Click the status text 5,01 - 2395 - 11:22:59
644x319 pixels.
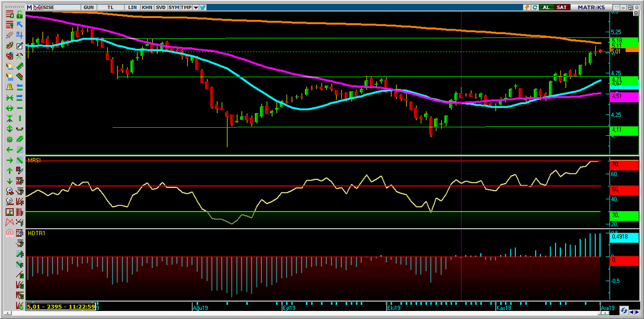pos(61,307)
